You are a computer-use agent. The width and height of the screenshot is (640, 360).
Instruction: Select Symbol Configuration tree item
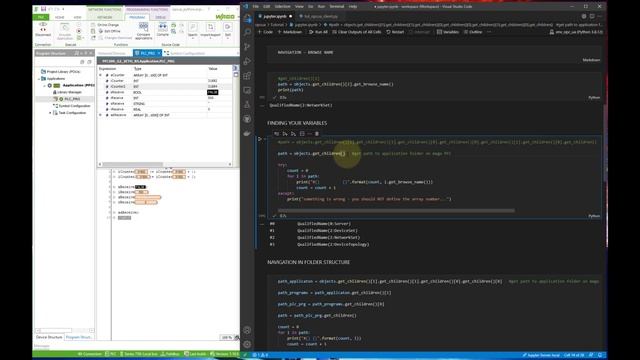pyautogui.click(x=71, y=106)
